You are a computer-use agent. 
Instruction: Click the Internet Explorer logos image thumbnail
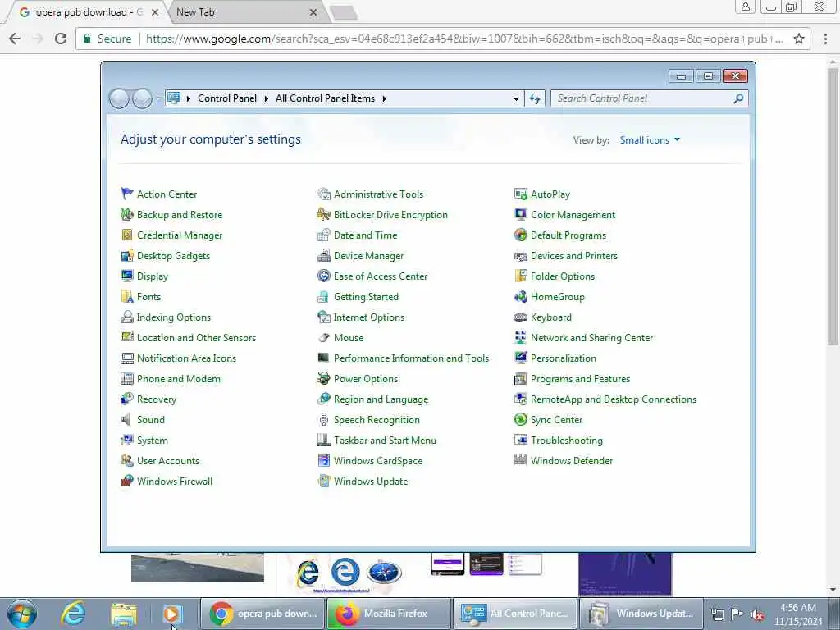pyautogui.click(x=348, y=573)
